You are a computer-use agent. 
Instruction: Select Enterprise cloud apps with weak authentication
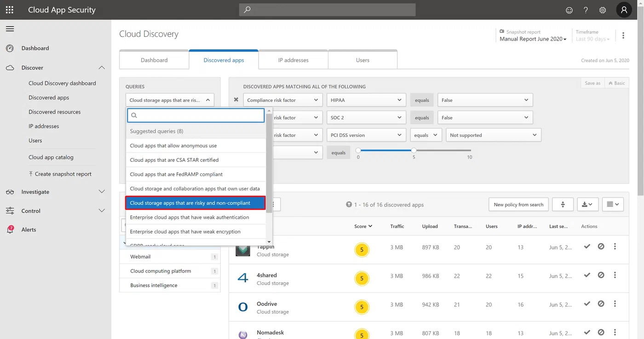pos(196,217)
